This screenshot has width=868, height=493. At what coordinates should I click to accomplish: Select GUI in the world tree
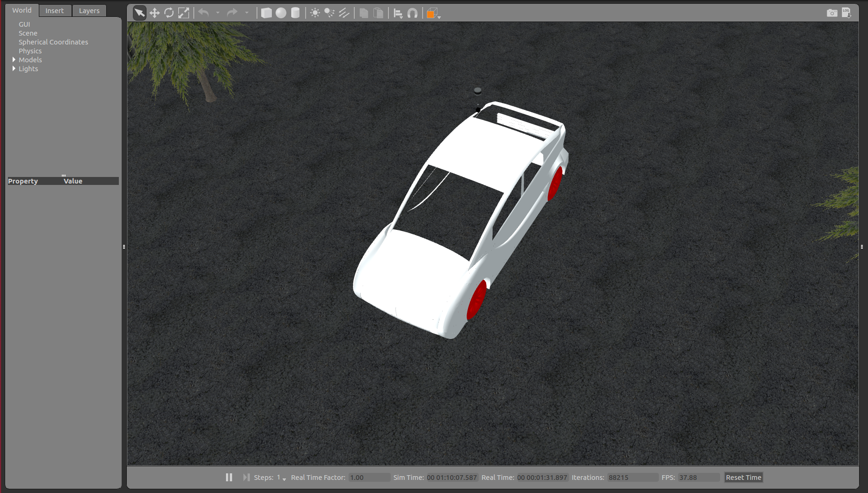tap(24, 24)
